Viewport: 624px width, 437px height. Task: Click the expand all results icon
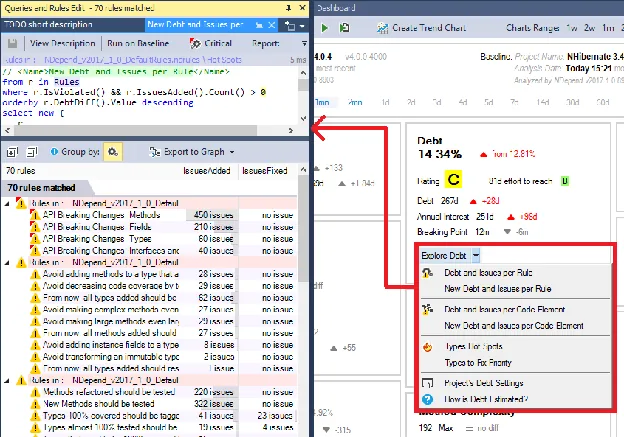pos(12,152)
